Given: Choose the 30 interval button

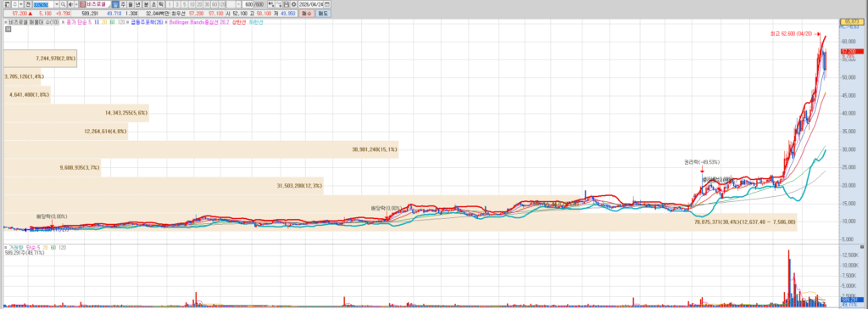Looking at the screenshot, I should 207,4.
